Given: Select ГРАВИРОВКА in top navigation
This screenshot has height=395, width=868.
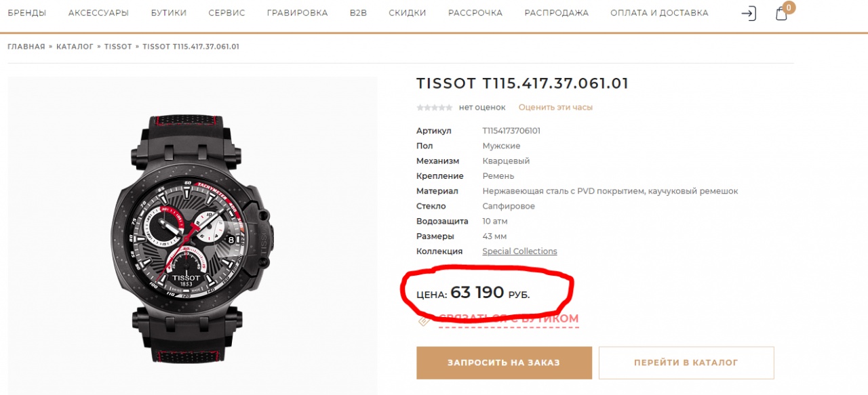Looking at the screenshot, I should point(297,13).
